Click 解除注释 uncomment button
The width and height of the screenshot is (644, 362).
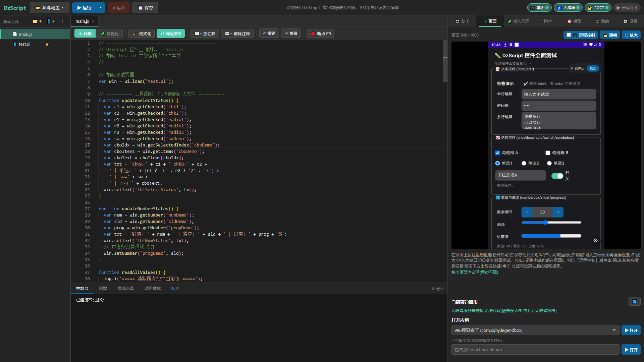click(237, 34)
